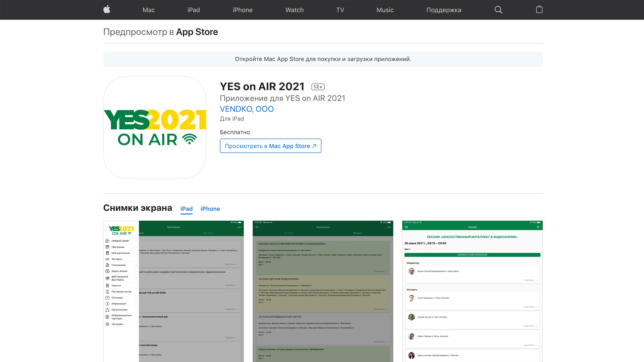
Task: Go to iPhone in navigation bar
Action: (243, 10)
